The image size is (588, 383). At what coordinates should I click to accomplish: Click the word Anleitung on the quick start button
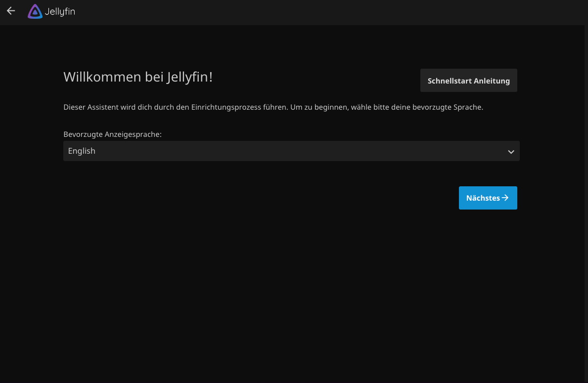(492, 81)
